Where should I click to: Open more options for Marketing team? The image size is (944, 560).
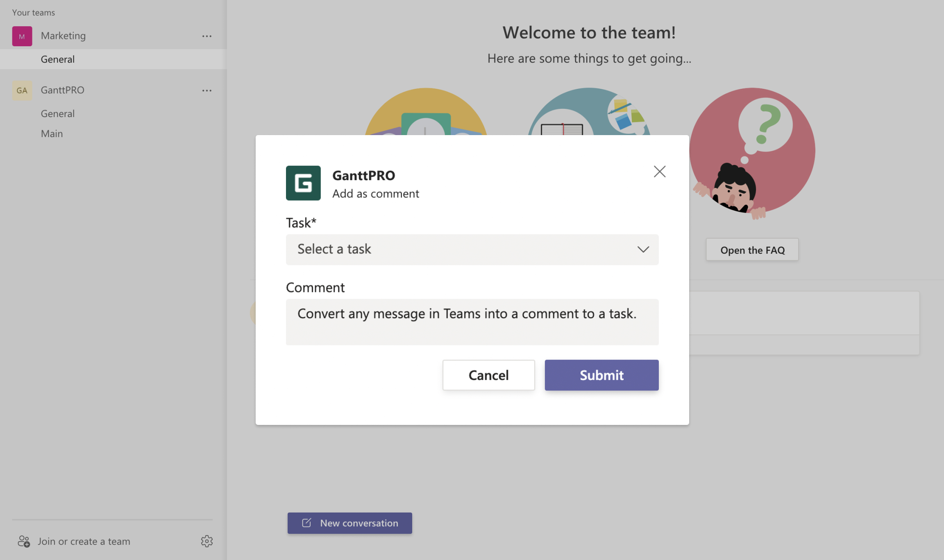(x=207, y=36)
